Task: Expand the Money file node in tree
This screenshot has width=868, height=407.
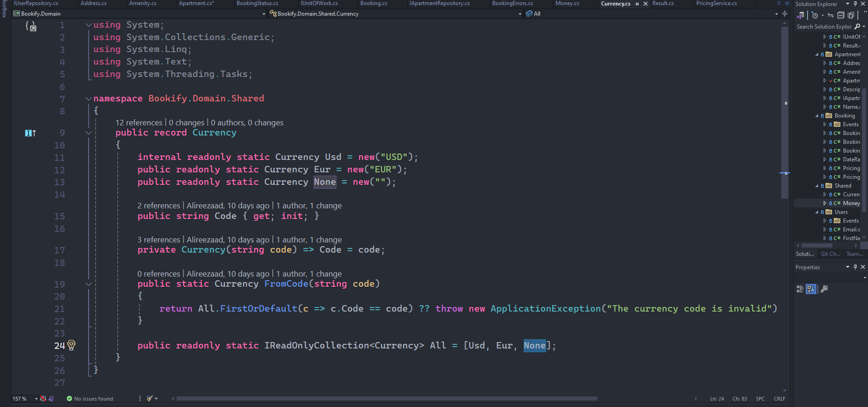Action: (825, 203)
